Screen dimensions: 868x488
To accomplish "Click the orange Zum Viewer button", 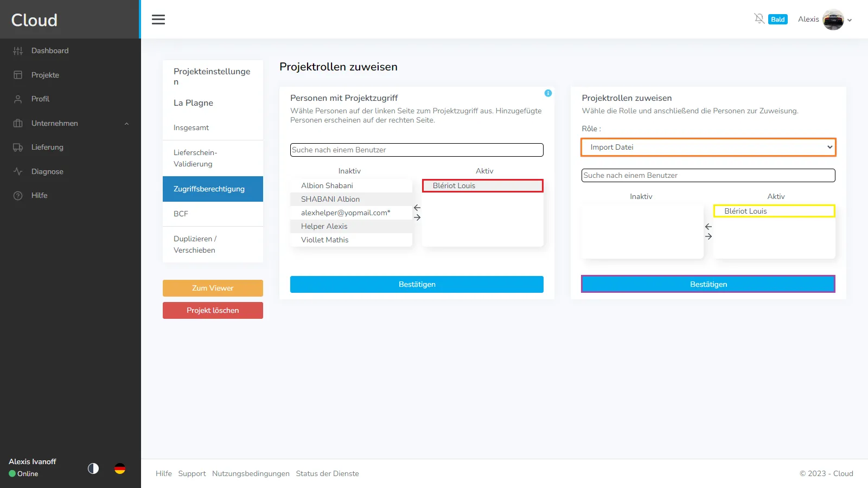I will click(x=213, y=288).
